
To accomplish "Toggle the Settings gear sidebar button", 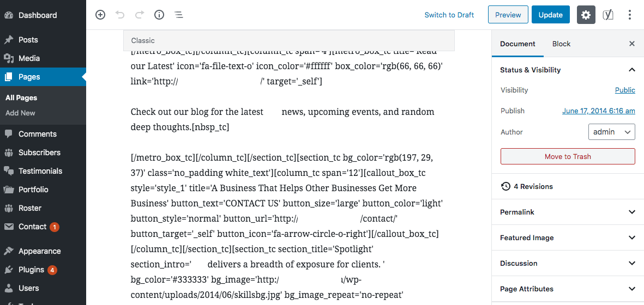I will 586,15.
